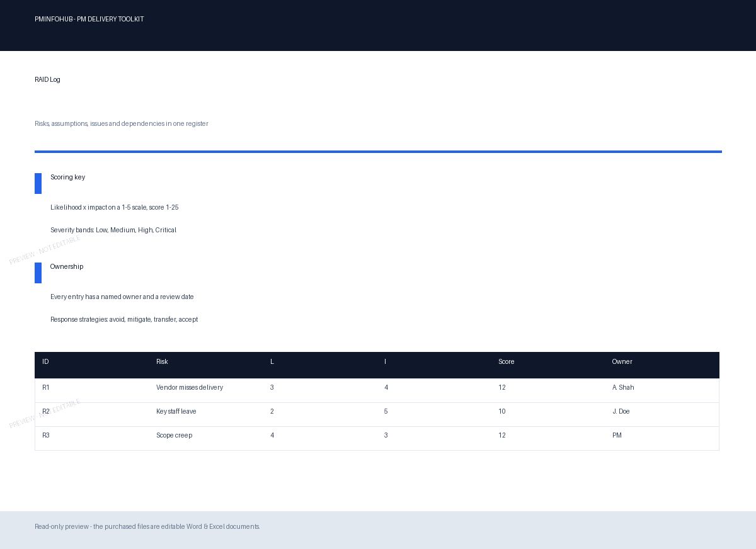Select impact value 3 in the R3 row
The image size is (756, 549).
click(386, 435)
